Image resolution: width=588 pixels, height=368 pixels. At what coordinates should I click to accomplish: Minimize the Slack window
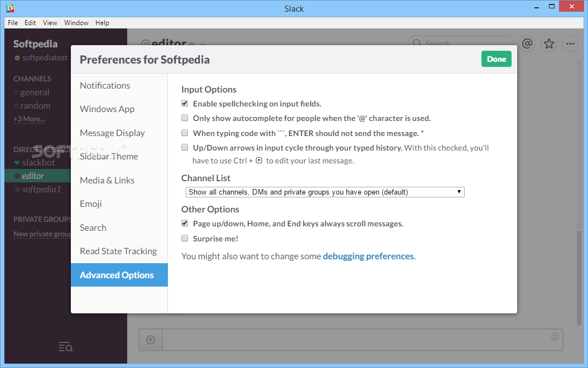(537, 7)
